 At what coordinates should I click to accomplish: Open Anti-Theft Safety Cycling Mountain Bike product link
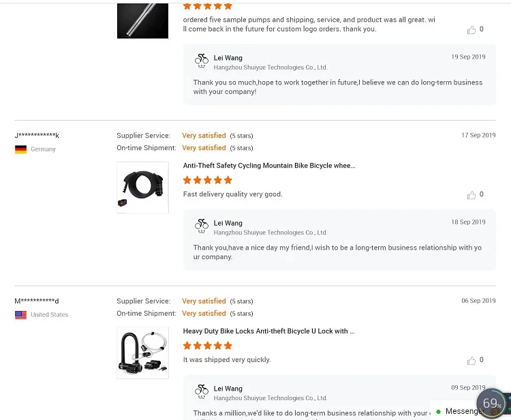(x=268, y=166)
